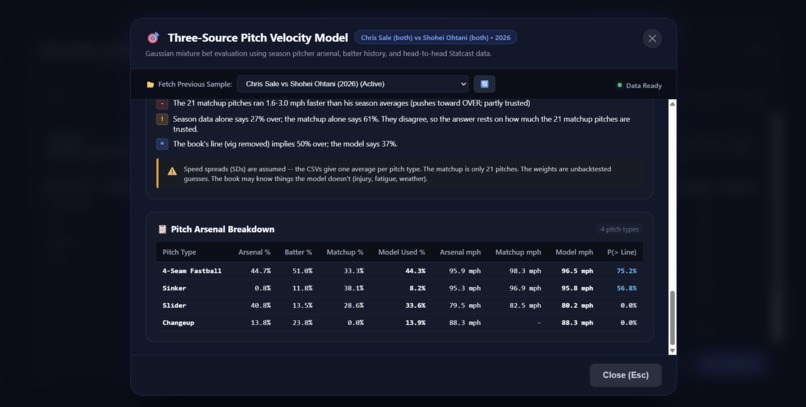The height and width of the screenshot is (407, 806).
Task: Click the Arsenal % column header
Action: [x=254, y=252]
